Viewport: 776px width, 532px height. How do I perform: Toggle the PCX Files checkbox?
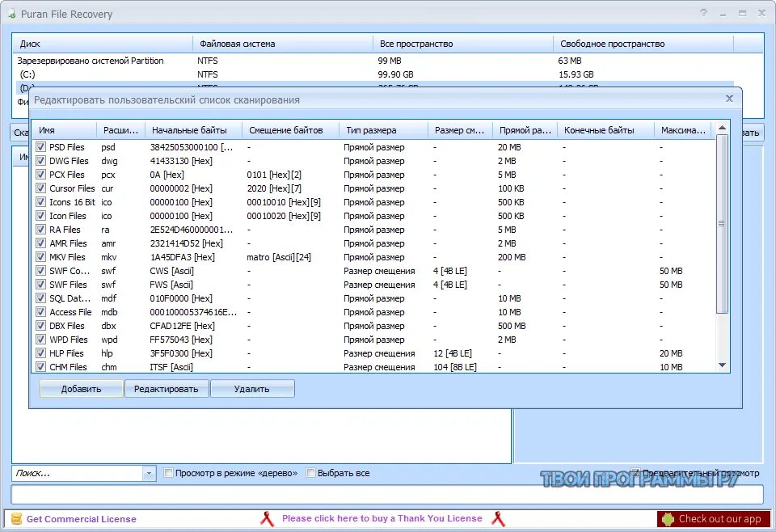pos(40,175)
